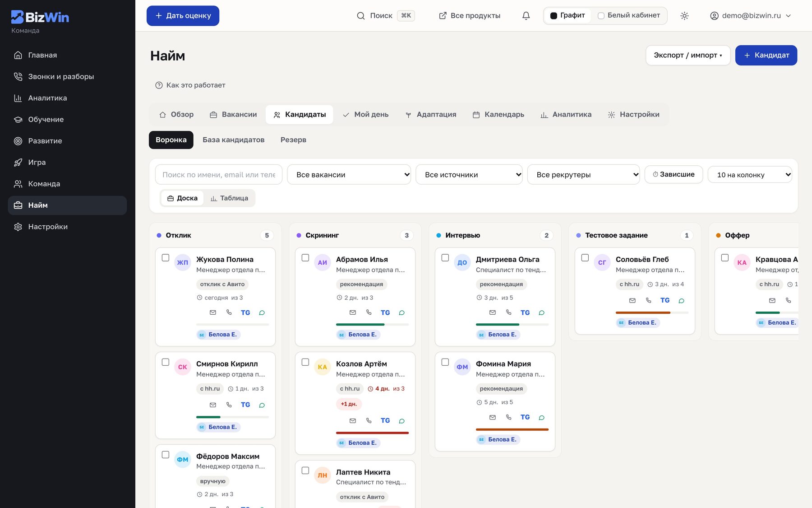Email Смирнов Кирилл via envelope icon
Viewport: 812px width, 508px height.
(213, 405)
